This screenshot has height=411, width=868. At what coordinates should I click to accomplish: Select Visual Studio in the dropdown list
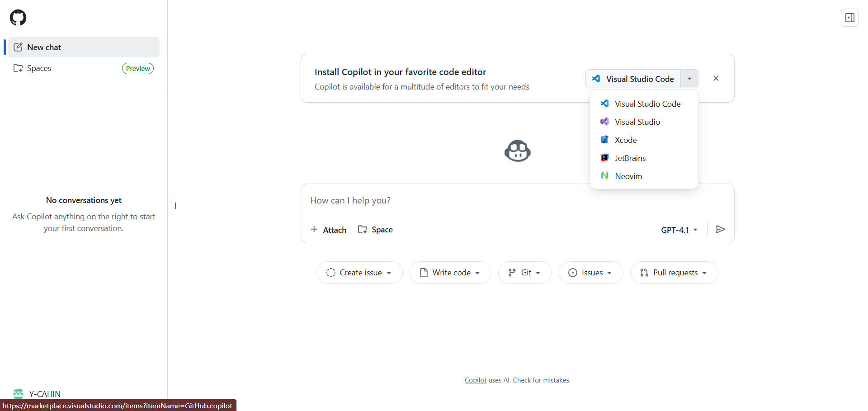(x=637, y=122)
